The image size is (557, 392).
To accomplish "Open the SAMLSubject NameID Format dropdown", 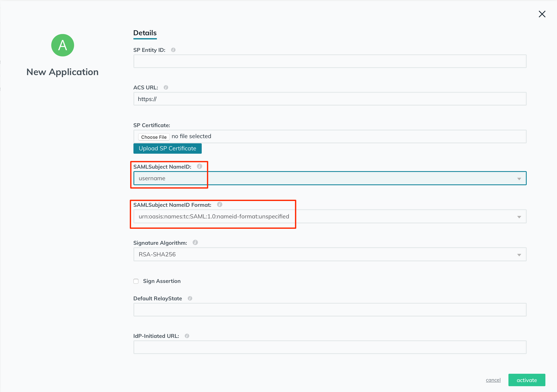I will pos(330,216).
